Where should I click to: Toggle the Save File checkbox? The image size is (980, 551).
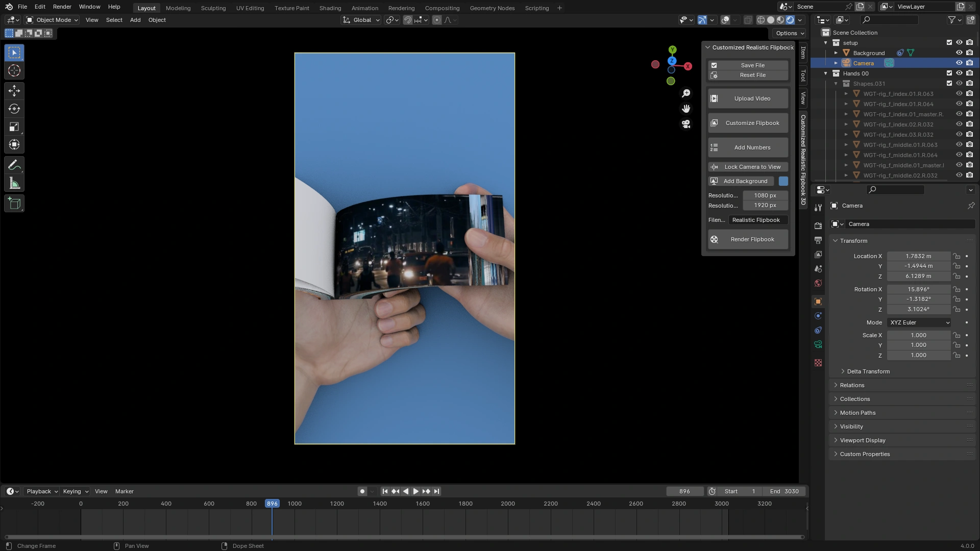[x=714, y=65]
